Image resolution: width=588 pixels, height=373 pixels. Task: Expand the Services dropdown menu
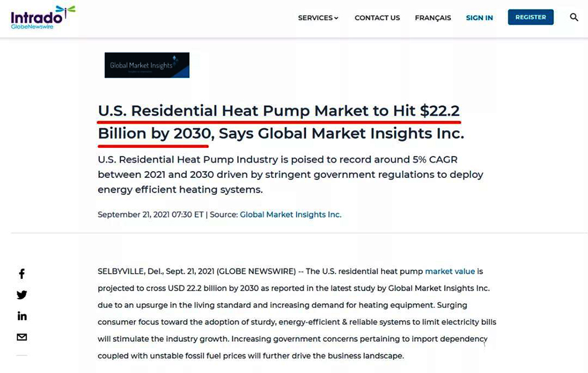(x=318, y=18)
